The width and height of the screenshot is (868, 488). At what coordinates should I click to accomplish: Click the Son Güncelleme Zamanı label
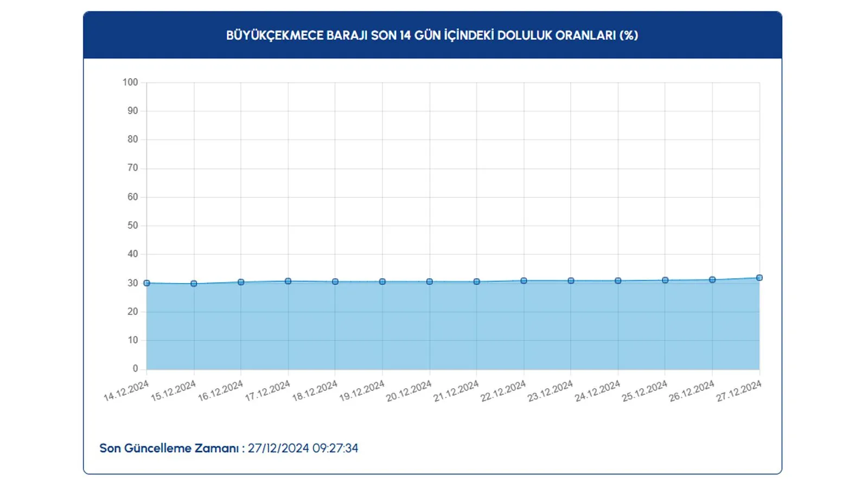(x=172, y=448)
